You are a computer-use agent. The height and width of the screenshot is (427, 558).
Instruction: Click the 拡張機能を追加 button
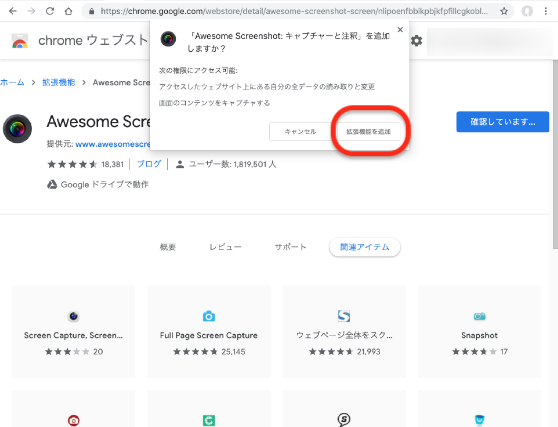pyautogui.click(x=369, y=132)
